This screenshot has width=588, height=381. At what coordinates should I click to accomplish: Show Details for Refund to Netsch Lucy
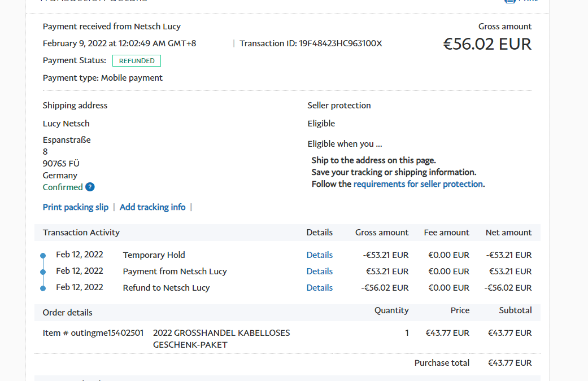click(x=320, y=288)
